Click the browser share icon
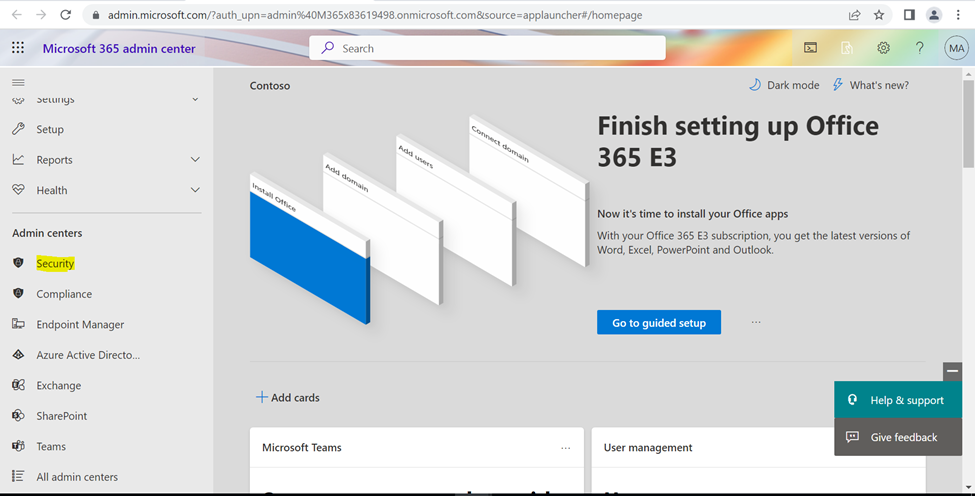The height and width of the screenshot is (496, 975). (x=854, y=14)
